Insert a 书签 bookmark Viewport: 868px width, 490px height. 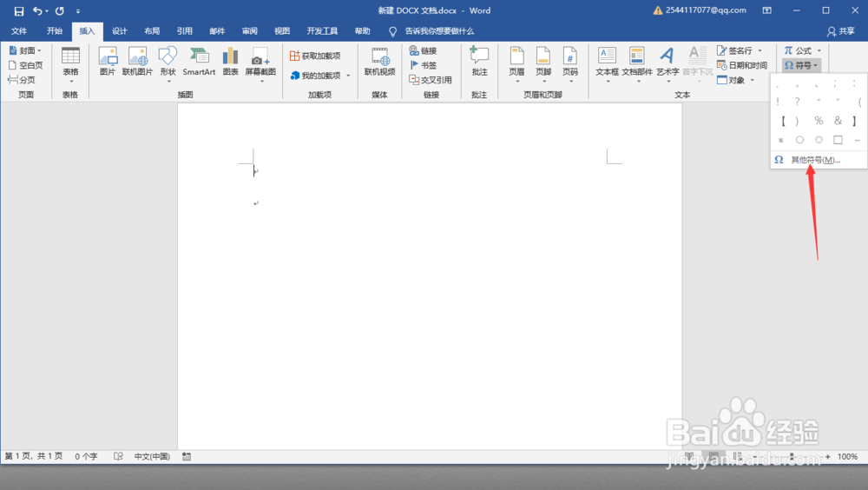[424, 65]
